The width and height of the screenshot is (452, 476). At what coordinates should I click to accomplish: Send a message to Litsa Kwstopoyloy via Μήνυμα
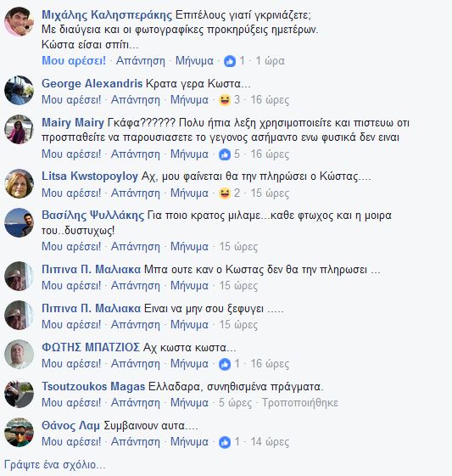tap(189, 193)
